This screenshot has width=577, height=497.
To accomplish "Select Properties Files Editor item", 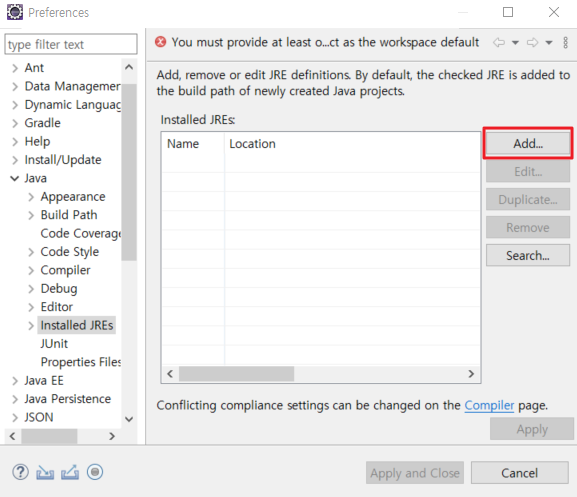I will tap(81, 362).
